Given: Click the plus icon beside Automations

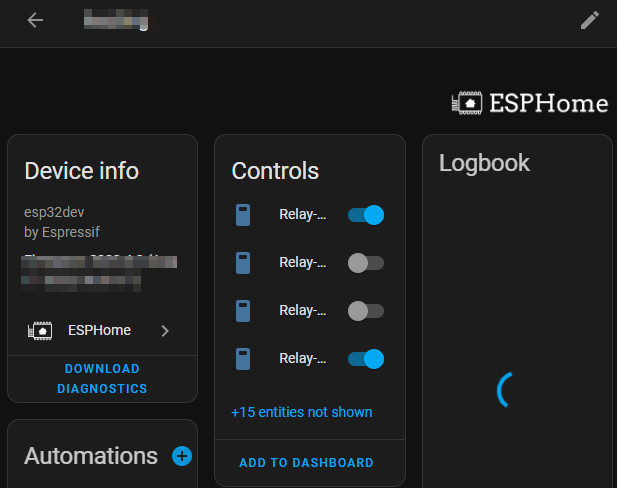Looking at the screenshot, I should pos(182,456).
